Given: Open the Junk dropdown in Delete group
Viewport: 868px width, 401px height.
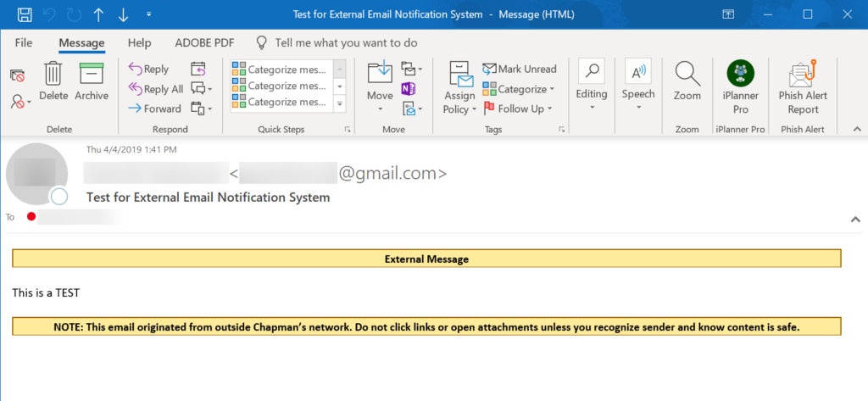Looking at the screenshot, I should [x=20, y=102].
